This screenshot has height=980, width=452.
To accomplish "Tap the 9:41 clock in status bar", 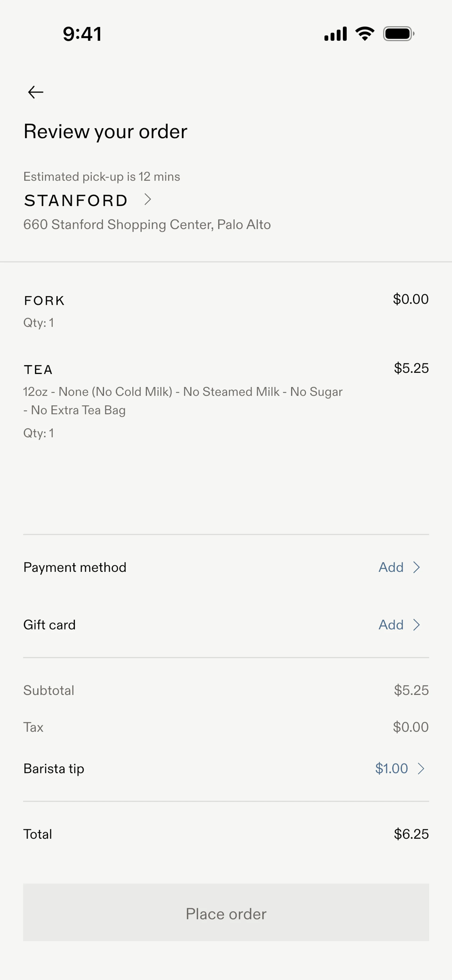I will pos(82,34).
